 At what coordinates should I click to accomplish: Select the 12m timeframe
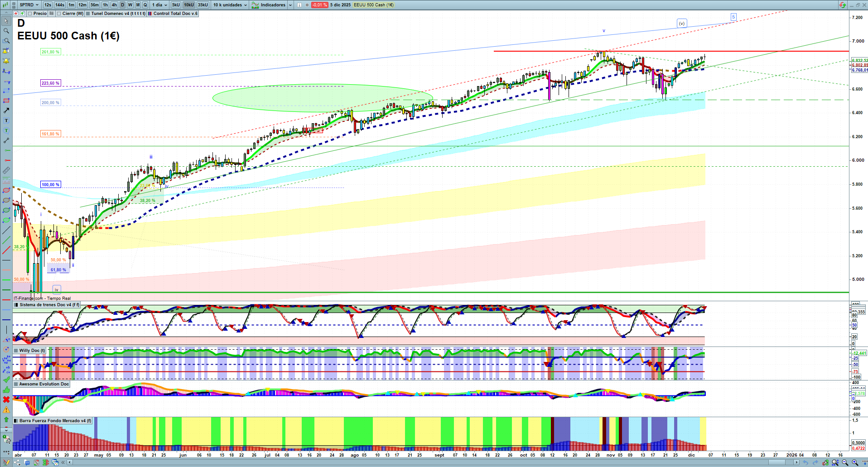[82, 5]
